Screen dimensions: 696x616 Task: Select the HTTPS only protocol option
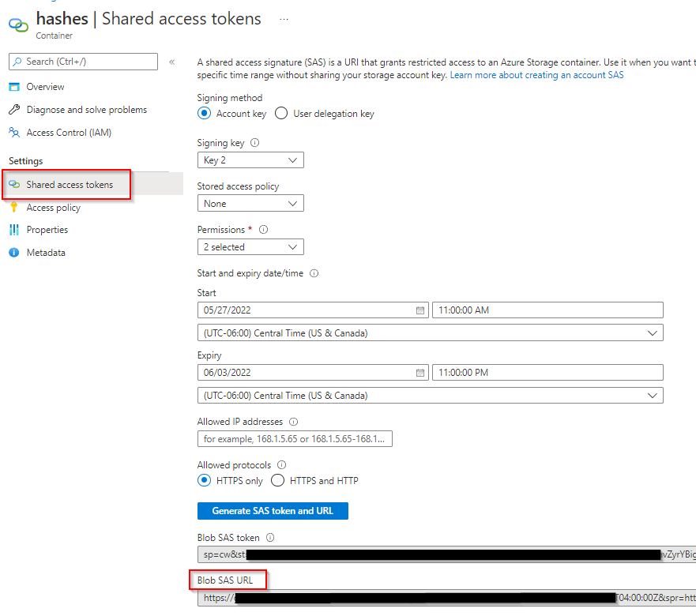tap(205, 480)
